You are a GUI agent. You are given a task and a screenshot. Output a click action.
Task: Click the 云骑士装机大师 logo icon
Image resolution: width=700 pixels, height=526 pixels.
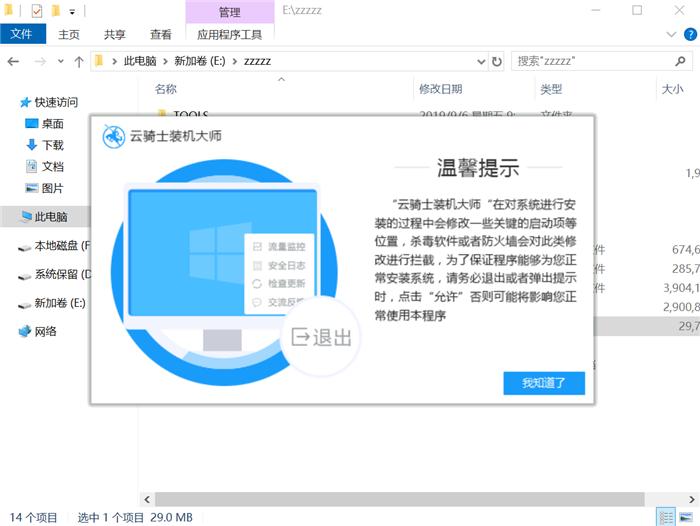point(114,136)
